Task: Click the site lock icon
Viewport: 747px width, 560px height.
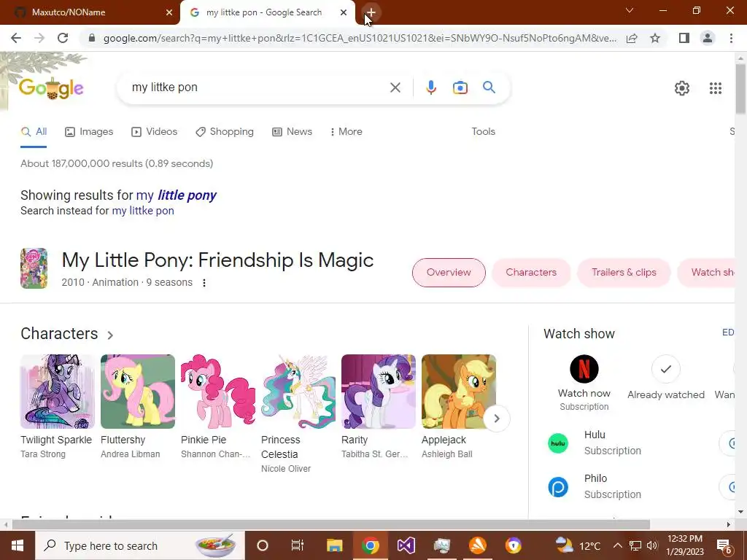Action: click(92, 38)
